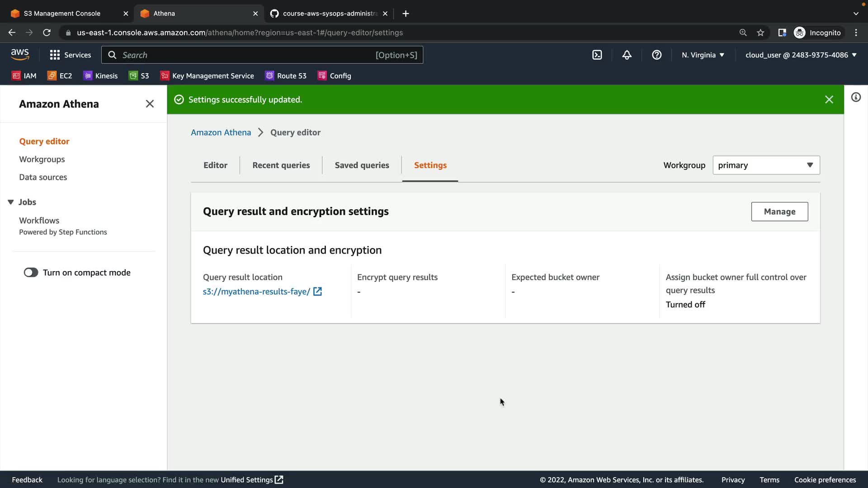
Task: Open Kinesis bookmark shortcut
Action: point(100,76)
